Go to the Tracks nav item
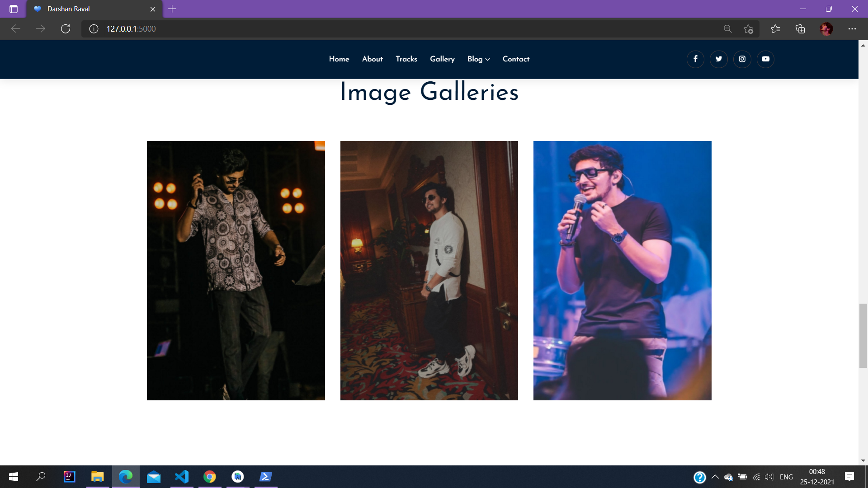868x488 pixels. tap(406, 59)
